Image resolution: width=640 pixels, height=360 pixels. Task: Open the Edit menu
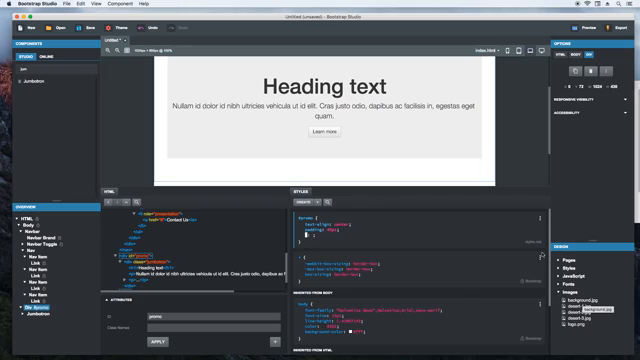click(81, 4)
